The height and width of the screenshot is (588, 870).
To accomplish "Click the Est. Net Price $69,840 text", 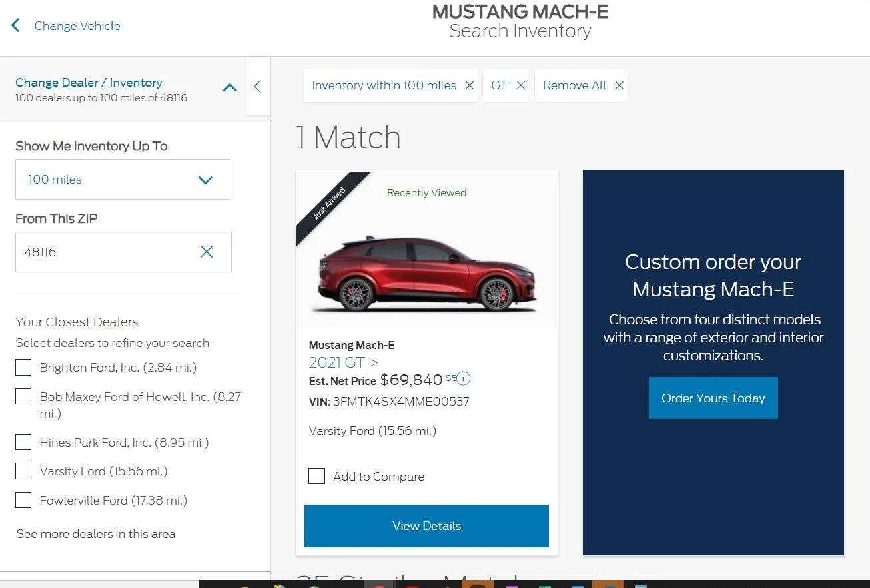I will tap(376, 380).
